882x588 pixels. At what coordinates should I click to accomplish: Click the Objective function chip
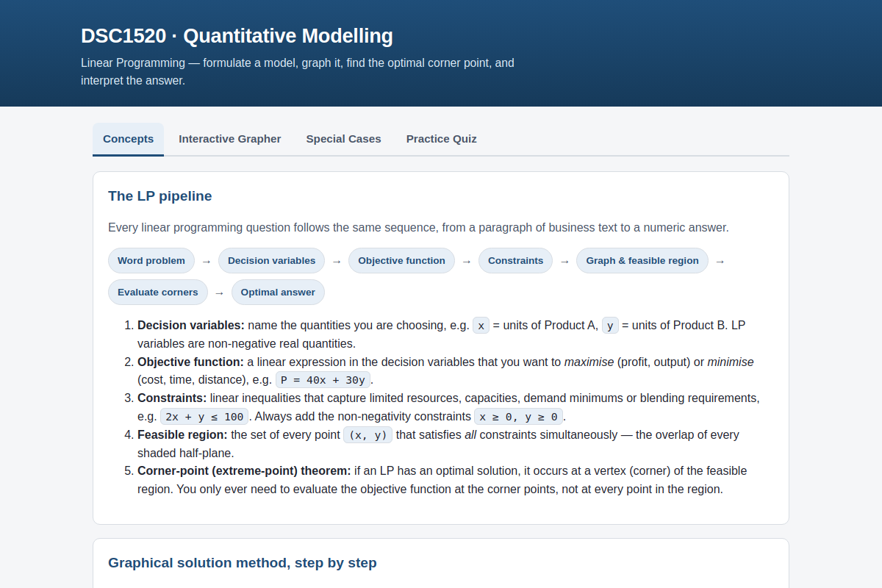click(401, 261)
